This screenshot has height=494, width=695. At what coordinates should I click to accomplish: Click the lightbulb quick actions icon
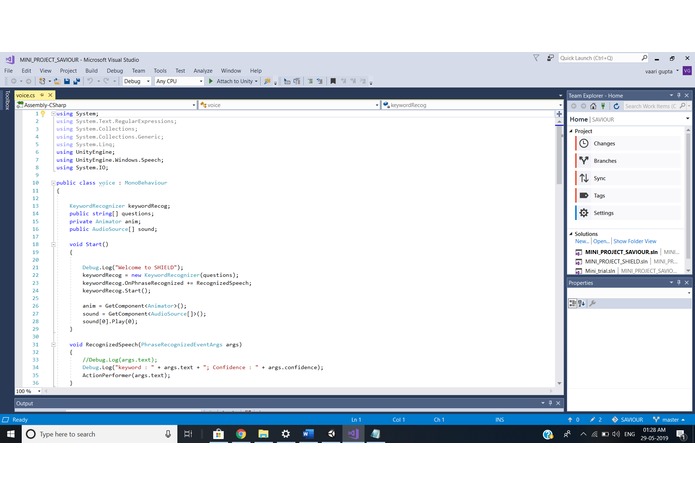43,114
